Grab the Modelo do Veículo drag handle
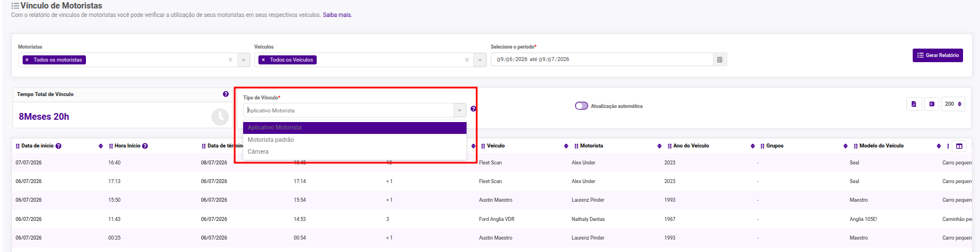 pos(856,146)
